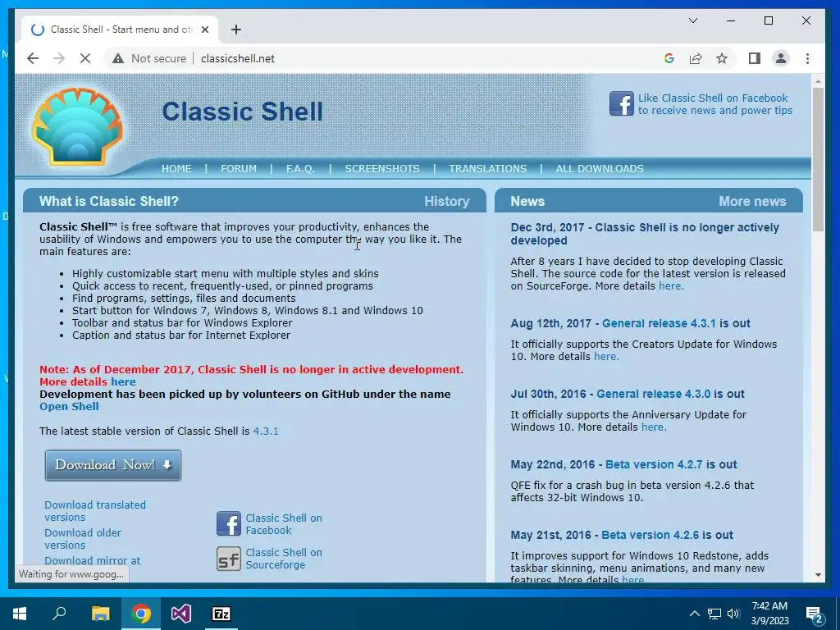Open the History link
The height and width of the screenshot is (630, 840).
[447, 202]
